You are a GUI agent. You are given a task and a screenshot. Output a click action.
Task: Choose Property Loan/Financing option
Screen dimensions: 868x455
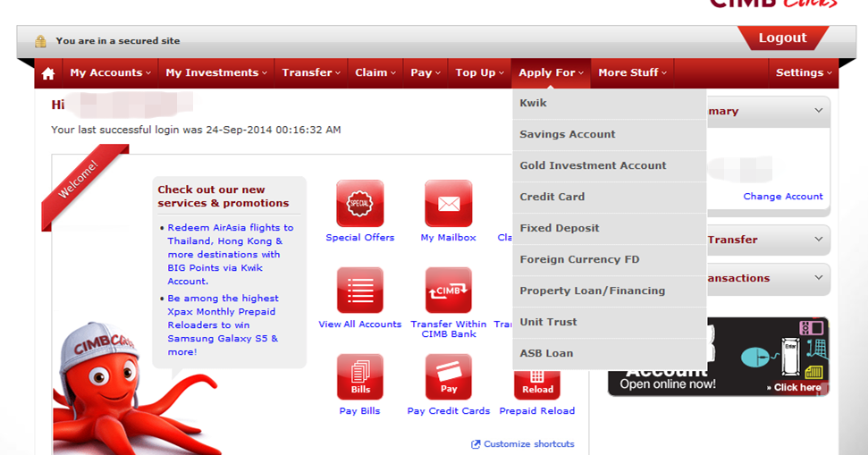coord(609,291)
